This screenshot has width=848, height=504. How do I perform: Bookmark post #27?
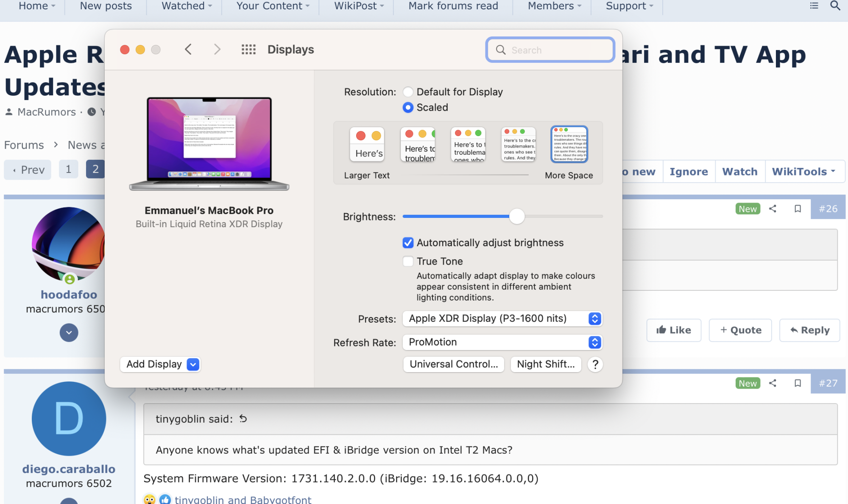click(798, 383)
